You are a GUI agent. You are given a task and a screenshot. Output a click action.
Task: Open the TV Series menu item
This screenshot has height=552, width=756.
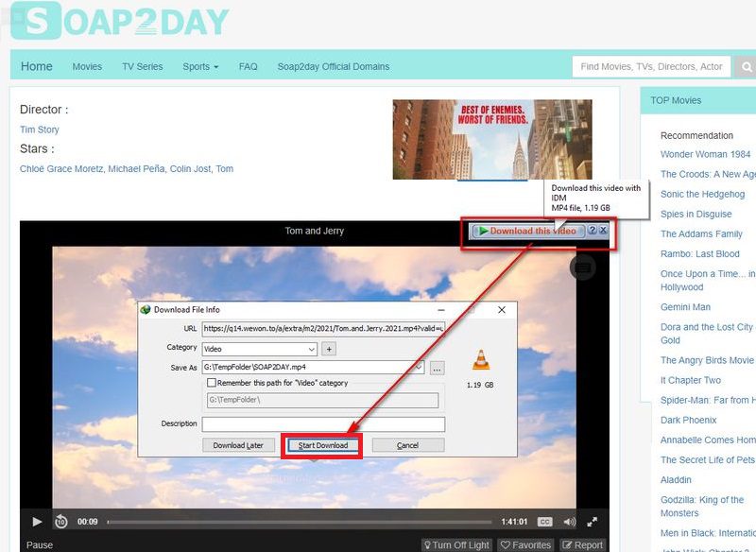pyautogui.click(x=143, y=66)
